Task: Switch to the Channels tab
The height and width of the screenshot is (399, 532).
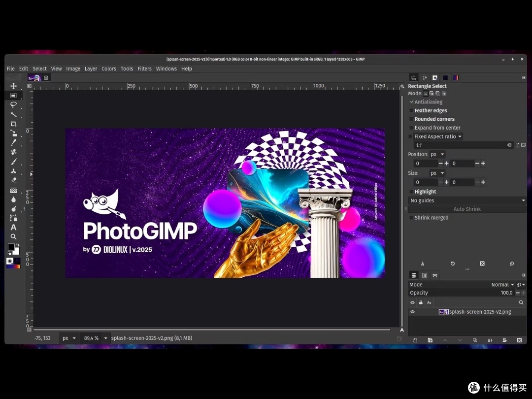Action: tap(424, 275)
